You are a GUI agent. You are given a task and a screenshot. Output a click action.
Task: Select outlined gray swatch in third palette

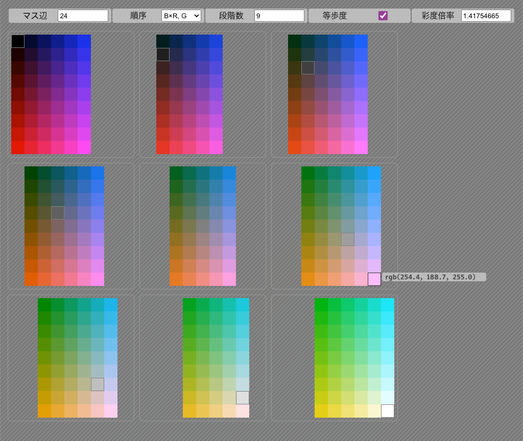(x=308, y=68)
